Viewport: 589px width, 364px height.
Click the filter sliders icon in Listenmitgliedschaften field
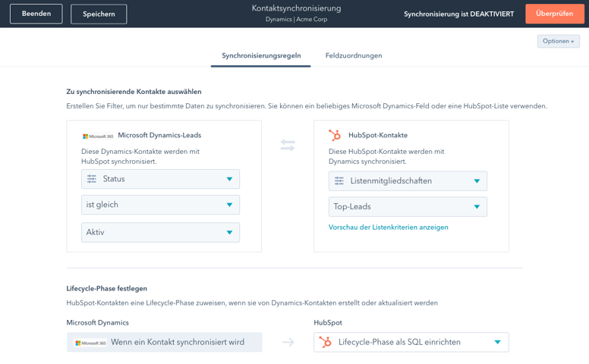pos(339,181)
